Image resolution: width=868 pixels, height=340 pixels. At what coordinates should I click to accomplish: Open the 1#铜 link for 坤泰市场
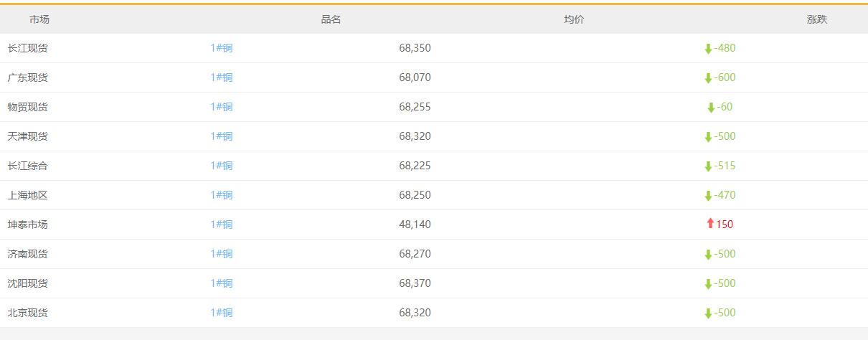[222, 225]
